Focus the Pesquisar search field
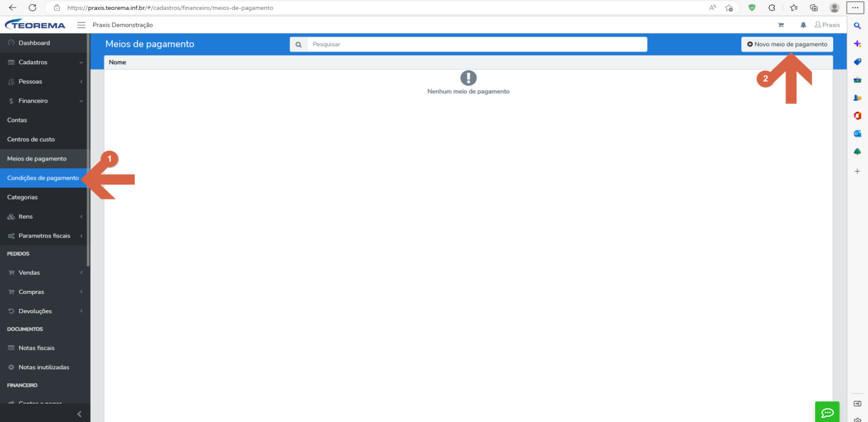 click(477, 44)
